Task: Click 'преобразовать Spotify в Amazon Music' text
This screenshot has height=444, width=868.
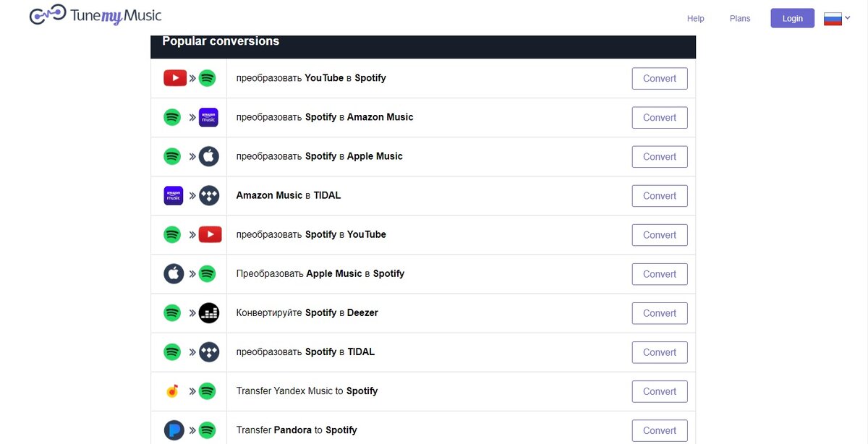Action: point(325,117)
